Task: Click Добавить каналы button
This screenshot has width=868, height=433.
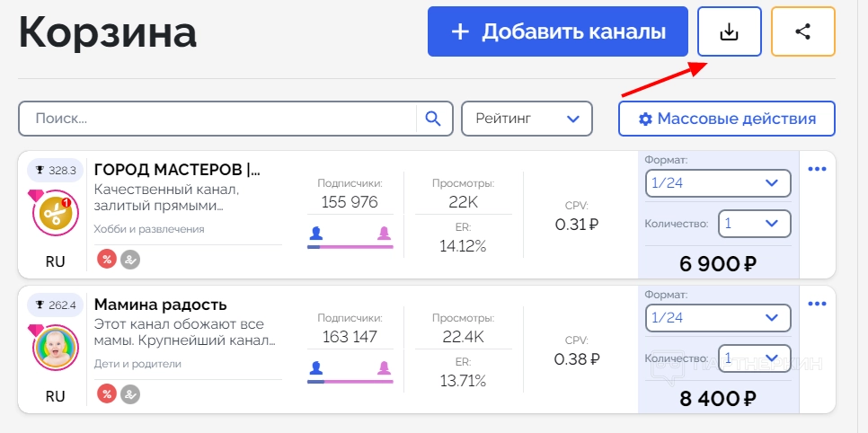Action: [x=558, y=32]
